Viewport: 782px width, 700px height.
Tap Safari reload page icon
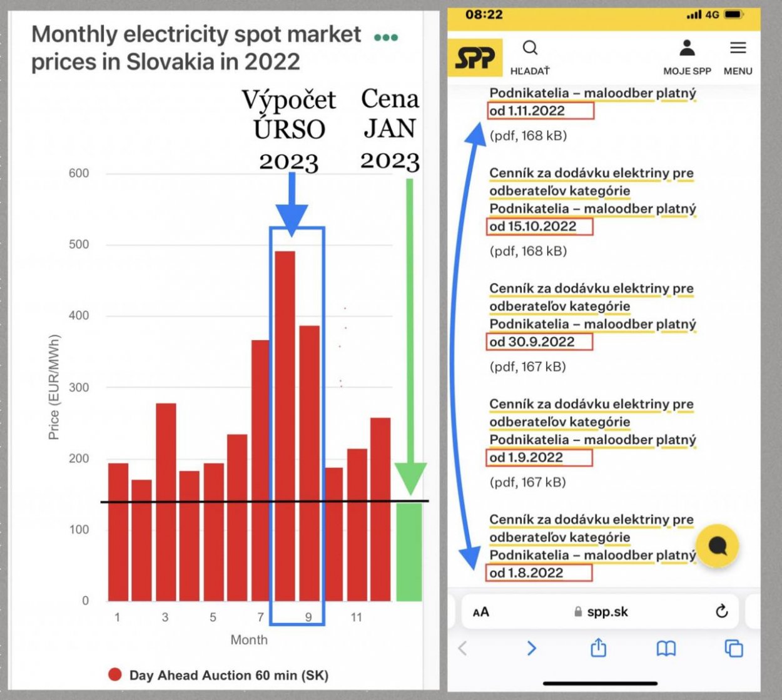[x=721, y=611]
